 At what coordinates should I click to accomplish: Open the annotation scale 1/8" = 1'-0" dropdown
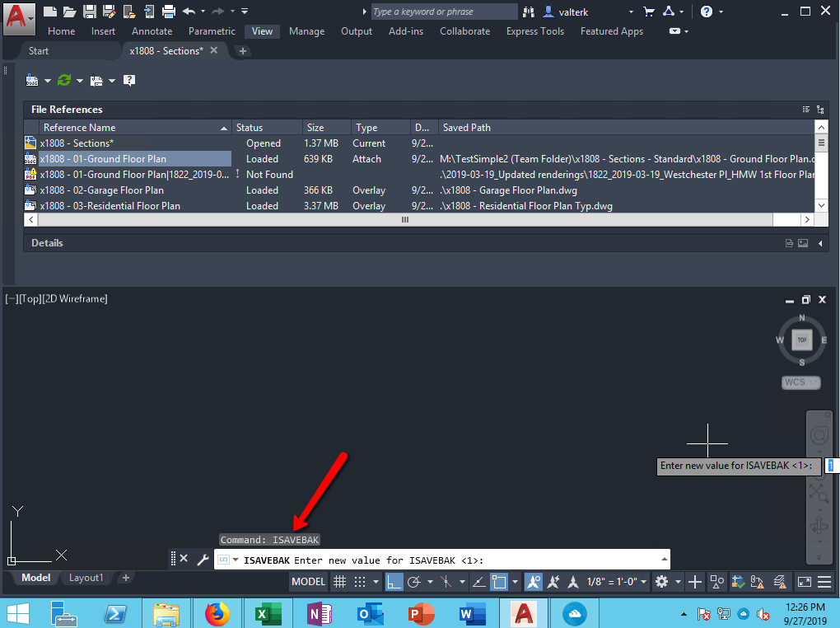(617, 582)
